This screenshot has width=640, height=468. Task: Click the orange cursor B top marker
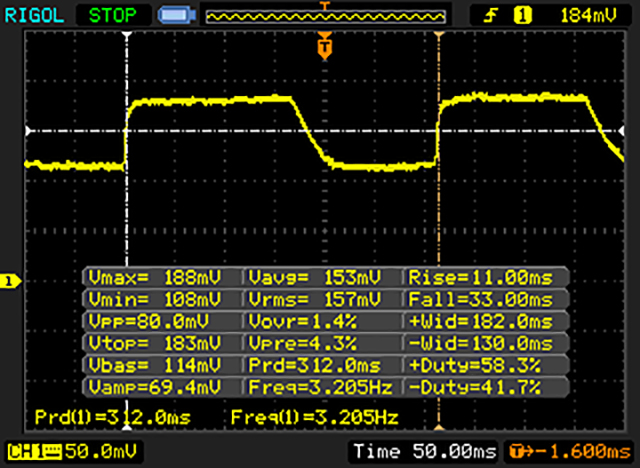tap(439, 35)
